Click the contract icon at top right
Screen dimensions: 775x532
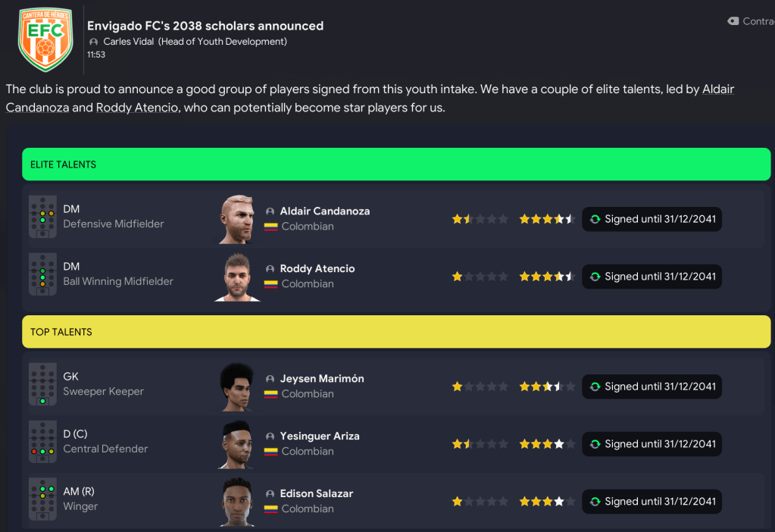point(733,21)
